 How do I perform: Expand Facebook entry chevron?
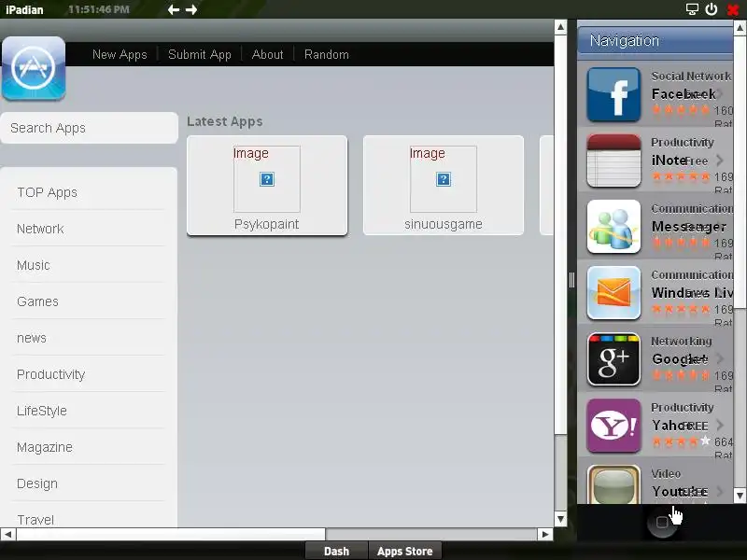720,94
